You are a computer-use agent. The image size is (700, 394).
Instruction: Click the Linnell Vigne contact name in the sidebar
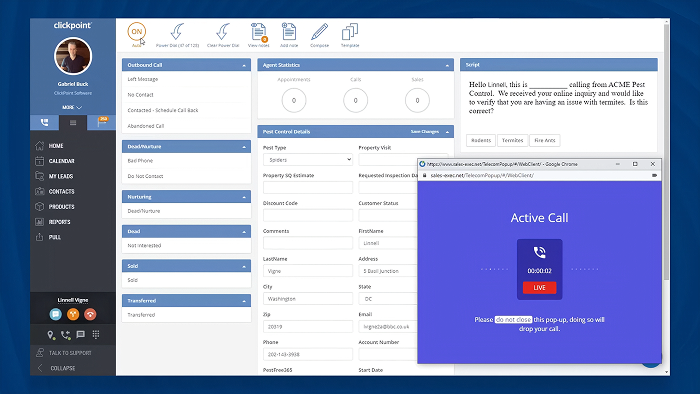[x=73, y=300]
